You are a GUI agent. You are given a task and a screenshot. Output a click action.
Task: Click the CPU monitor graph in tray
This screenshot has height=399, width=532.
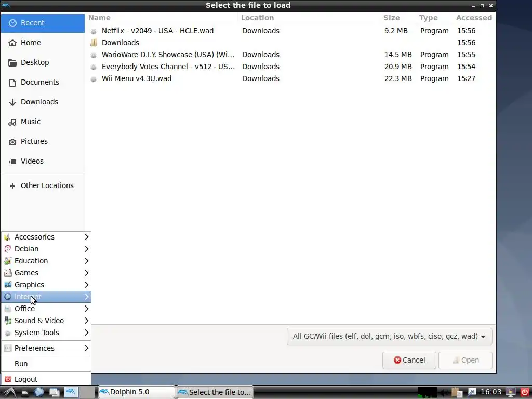[x=427, y=392]
